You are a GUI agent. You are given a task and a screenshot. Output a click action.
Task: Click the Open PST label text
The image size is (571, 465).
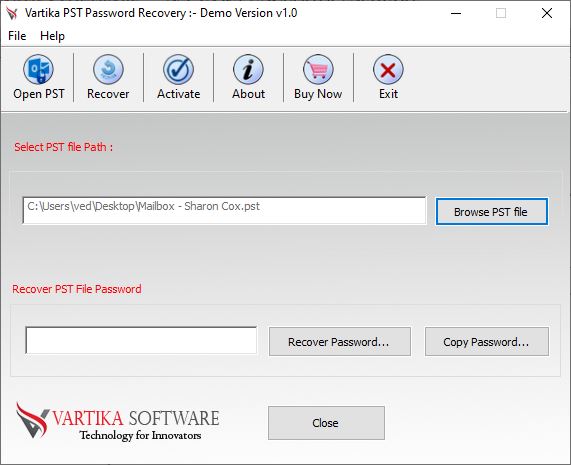coord(39,94)
